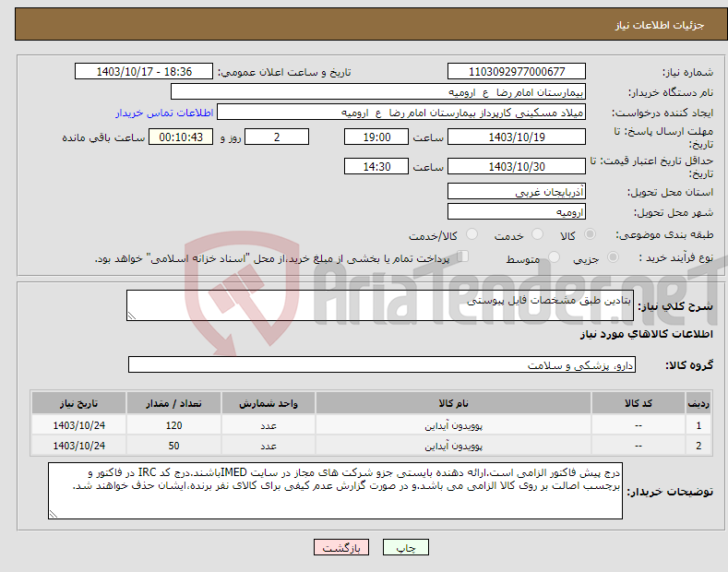Select the خدمت radio button
Viewport: 728px width, 572px height.
click(537, 234)
